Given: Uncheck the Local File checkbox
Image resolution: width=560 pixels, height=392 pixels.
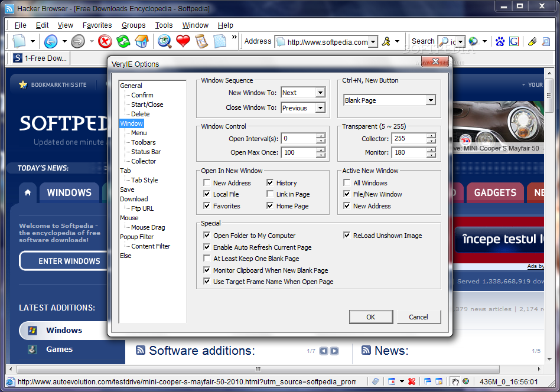Looking at the screenshot, I should [x=206, y=194].
